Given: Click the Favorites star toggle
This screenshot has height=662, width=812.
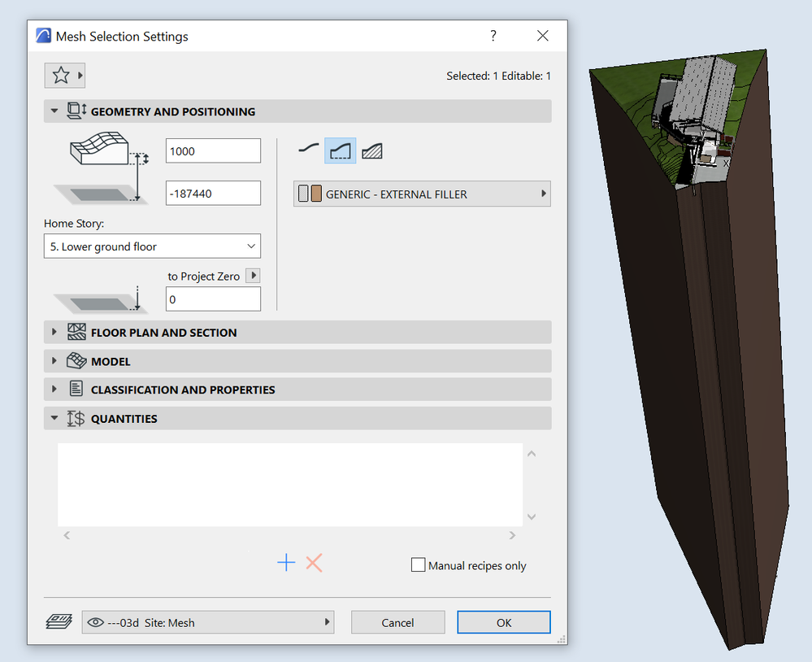Looking at the screenshot, I should 60,74.
